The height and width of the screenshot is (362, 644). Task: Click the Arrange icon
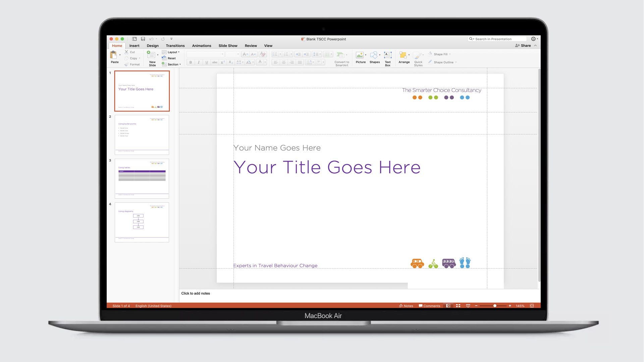pyautogui.click(x=404, y=57)
